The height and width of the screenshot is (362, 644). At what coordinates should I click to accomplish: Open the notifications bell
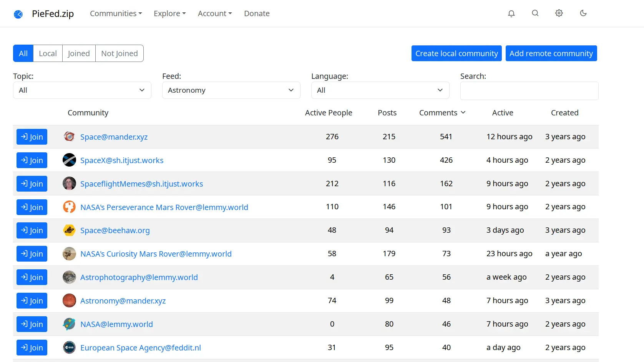511,13
